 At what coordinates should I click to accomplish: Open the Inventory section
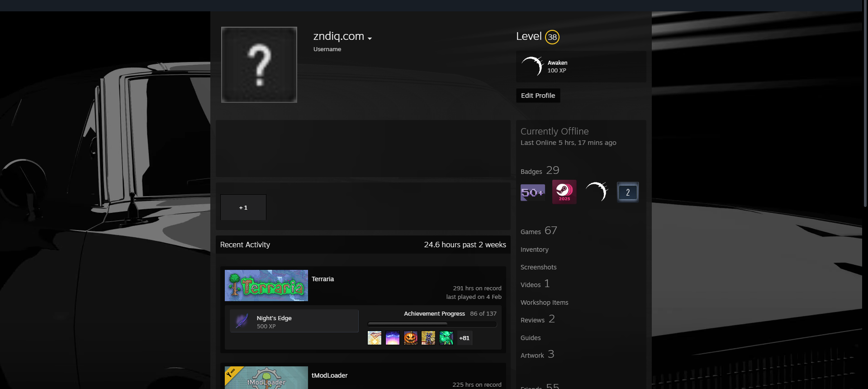534,250
